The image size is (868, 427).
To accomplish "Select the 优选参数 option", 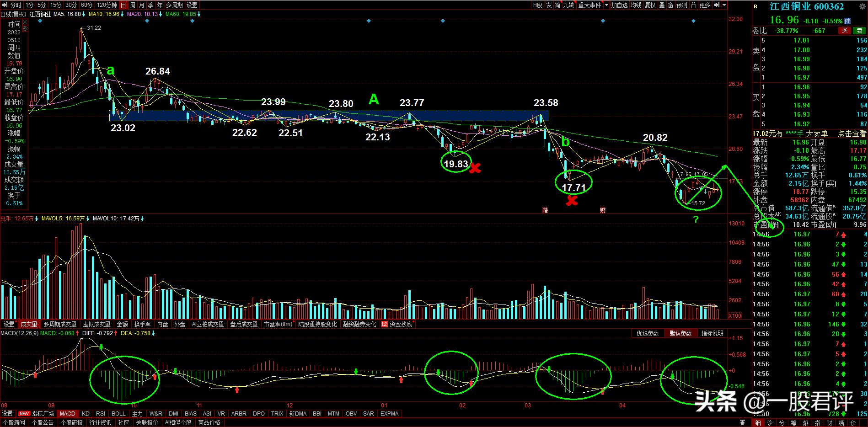I will pyautogui.click(x=648, y=333).
